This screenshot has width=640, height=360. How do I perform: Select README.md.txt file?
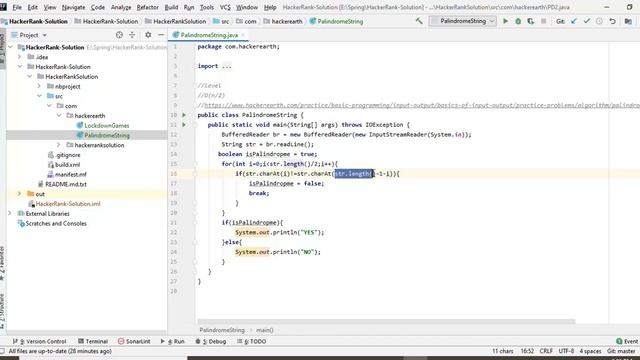(66, 184)
